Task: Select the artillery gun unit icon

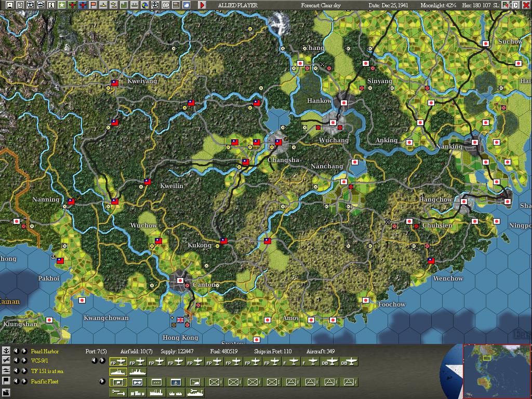Action: click(x=195, y=382)
